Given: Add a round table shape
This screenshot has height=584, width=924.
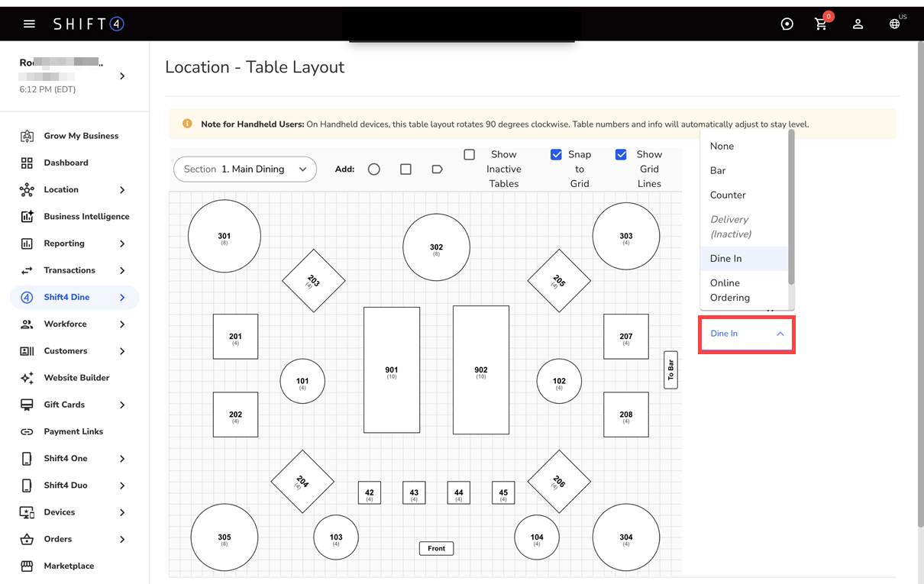Looking at the screenshot, I should [x=374, y=169].
